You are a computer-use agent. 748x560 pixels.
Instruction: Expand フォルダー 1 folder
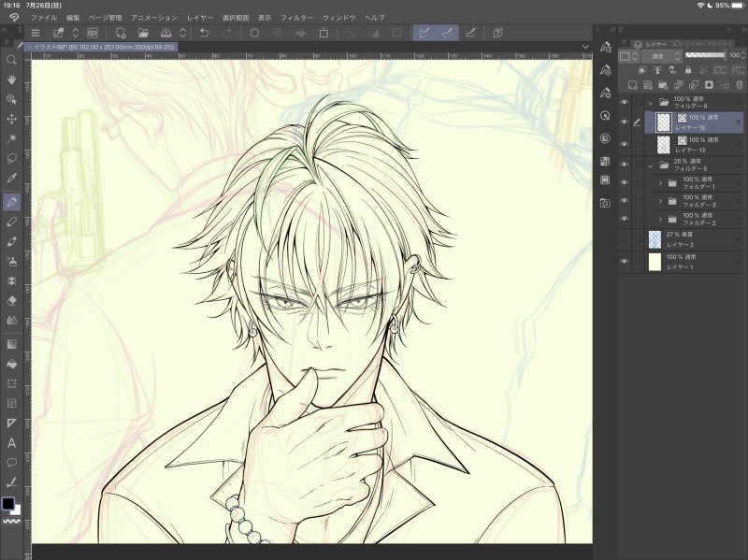(661, 183)
